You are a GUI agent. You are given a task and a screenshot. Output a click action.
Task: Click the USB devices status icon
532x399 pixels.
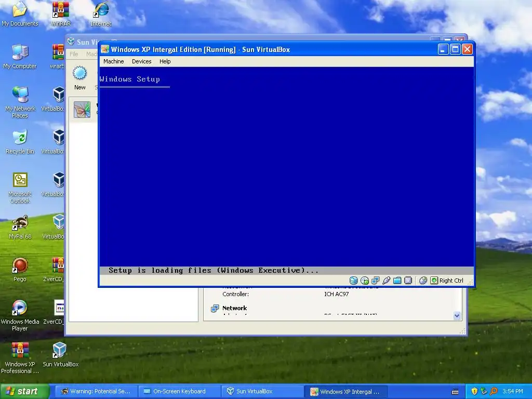pos(386,281)
